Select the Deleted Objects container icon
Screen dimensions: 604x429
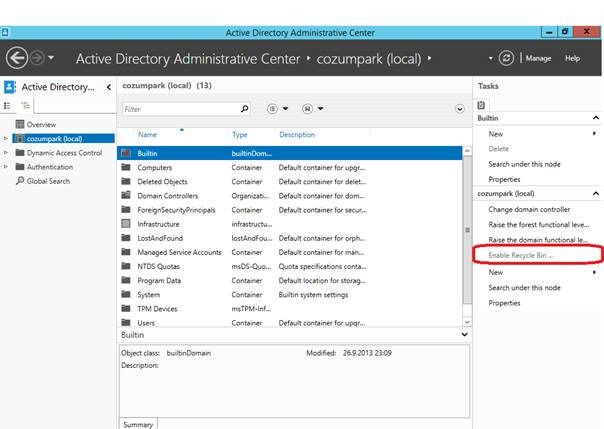[x=126, y=181]
